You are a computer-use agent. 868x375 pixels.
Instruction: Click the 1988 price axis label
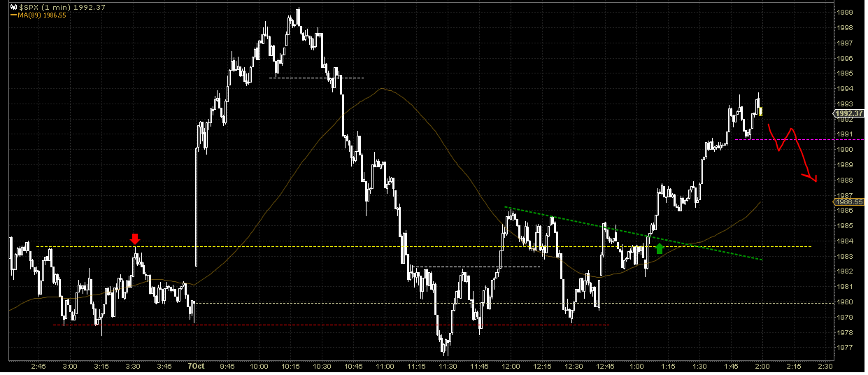[x=844, y=181]
